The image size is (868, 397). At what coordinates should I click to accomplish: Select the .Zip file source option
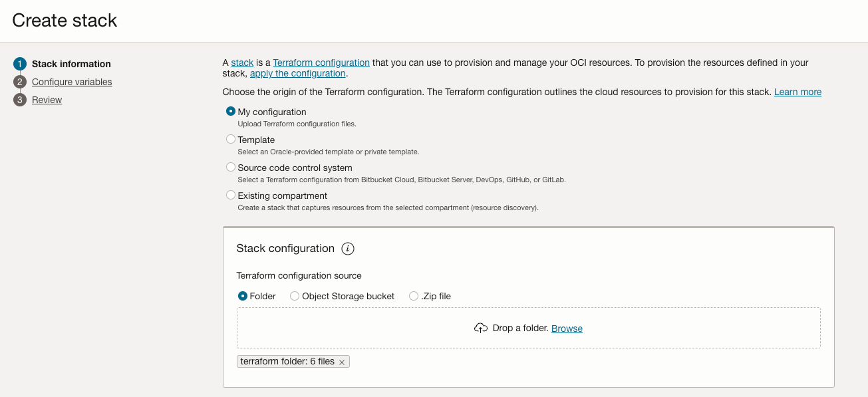(x=414, y=296)
